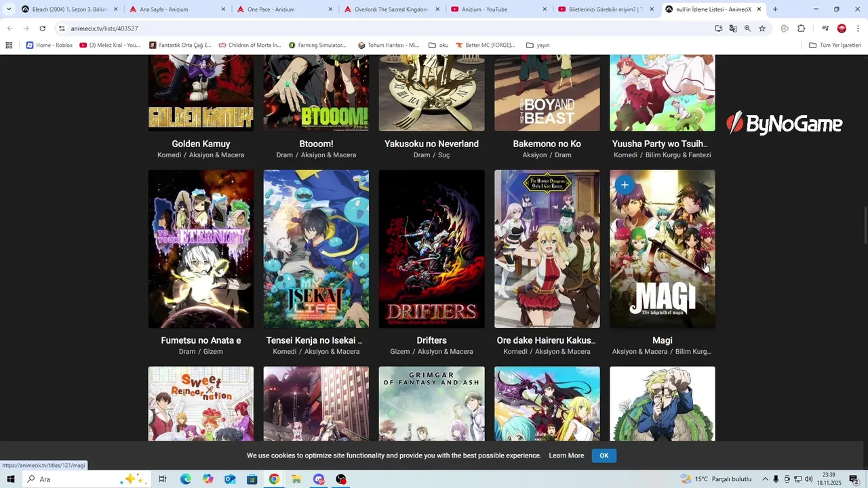Click the page vertical scrollbar
Image resolution: width=868 pixels, height=488 pixels.
(865, 227)
